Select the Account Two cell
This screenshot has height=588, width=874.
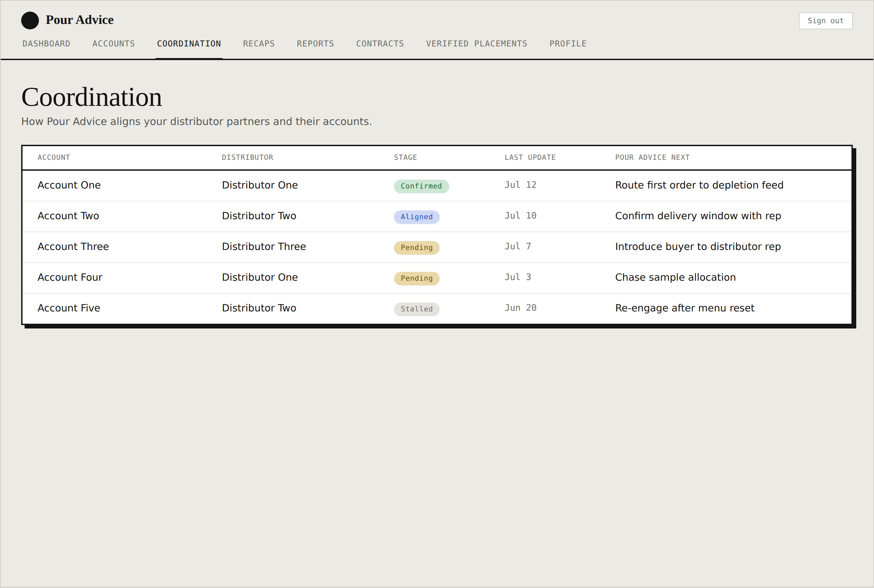pyautogui.click(x=68, y=216)
